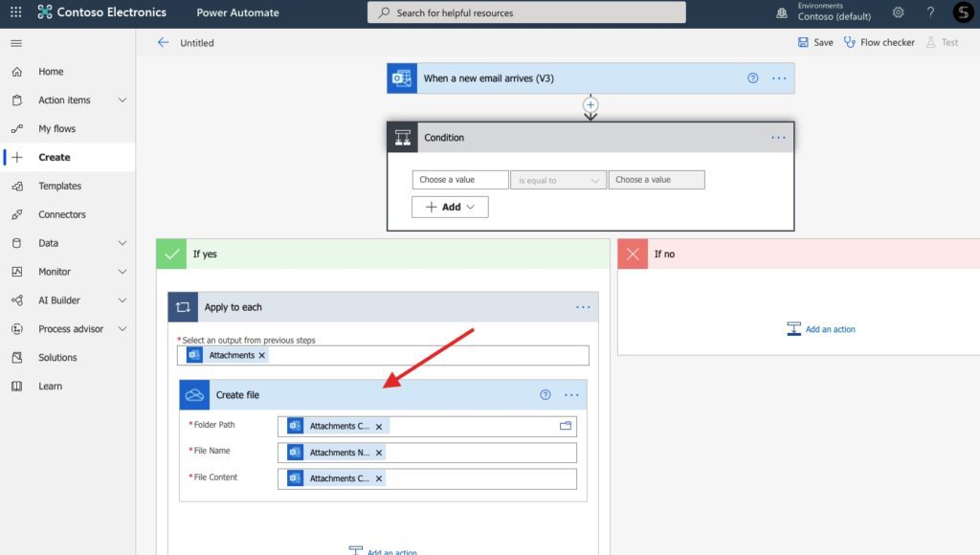Insert a new step using the plus connector
Screen dimensions: 980x555
click(590, 105)
